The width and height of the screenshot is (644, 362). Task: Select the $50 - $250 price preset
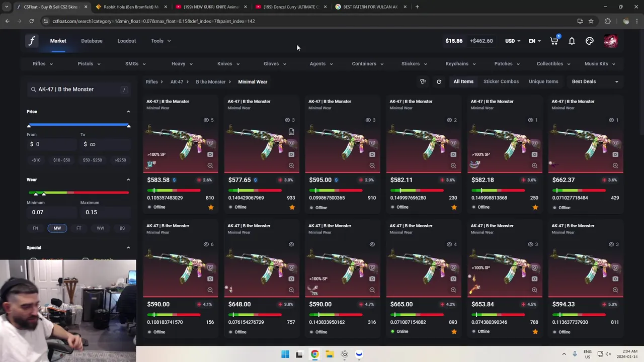coord(92,160)
